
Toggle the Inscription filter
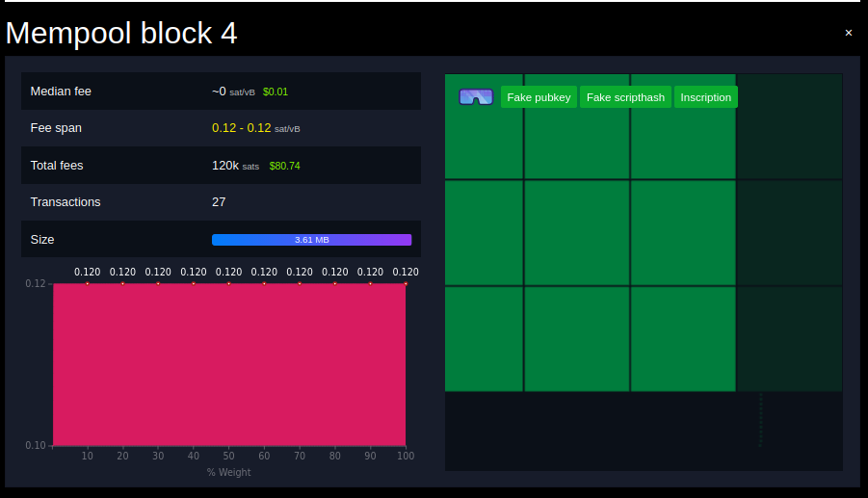[706, 97]
